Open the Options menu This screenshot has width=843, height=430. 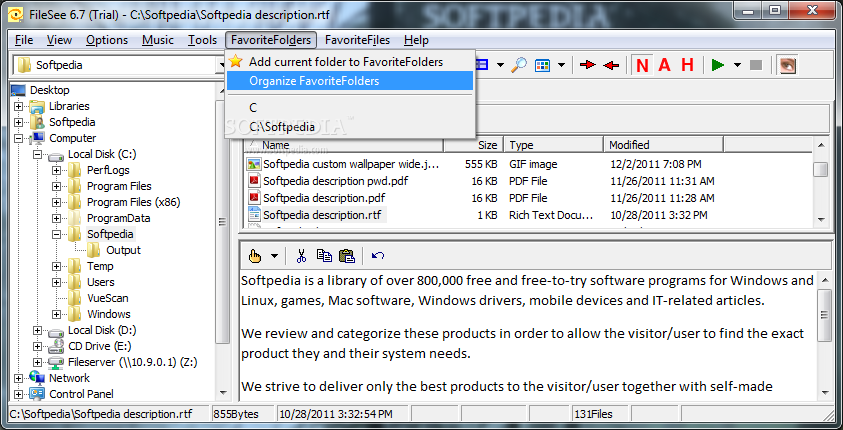point(107,40)
